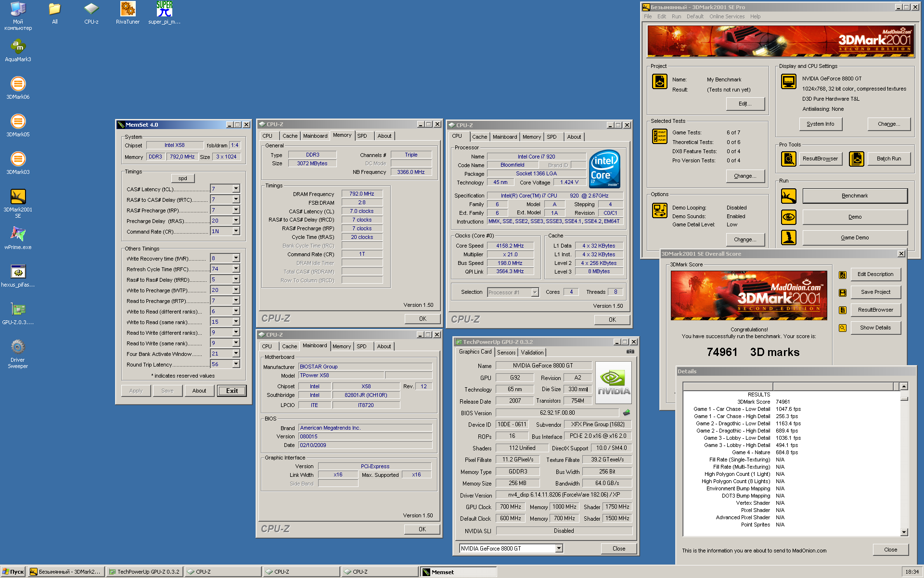The width and height of the screenshot is (924, 578).
Task: Open the Sensors tab in GPU-Z
Action: pos(506,353)
